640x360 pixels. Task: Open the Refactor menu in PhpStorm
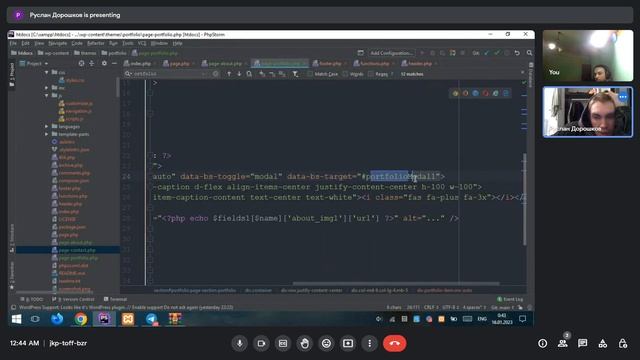[96, 43]
